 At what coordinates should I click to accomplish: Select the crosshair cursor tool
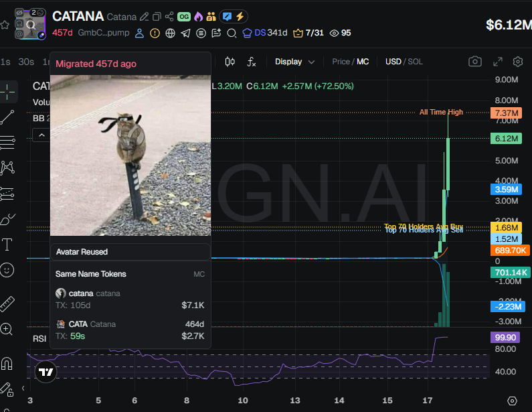[7, 92]
